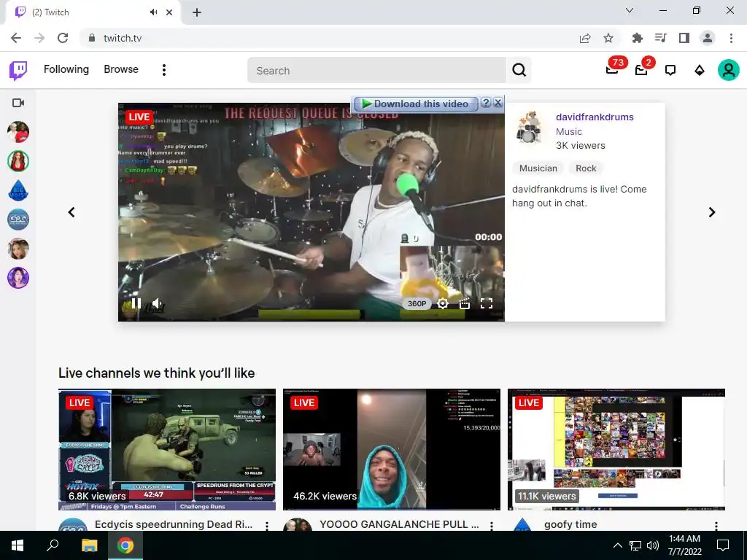Open Ecdycis speedrunning Dead Ri... title
The width and height of the screenshot is (747, 560).
[174, 524]
